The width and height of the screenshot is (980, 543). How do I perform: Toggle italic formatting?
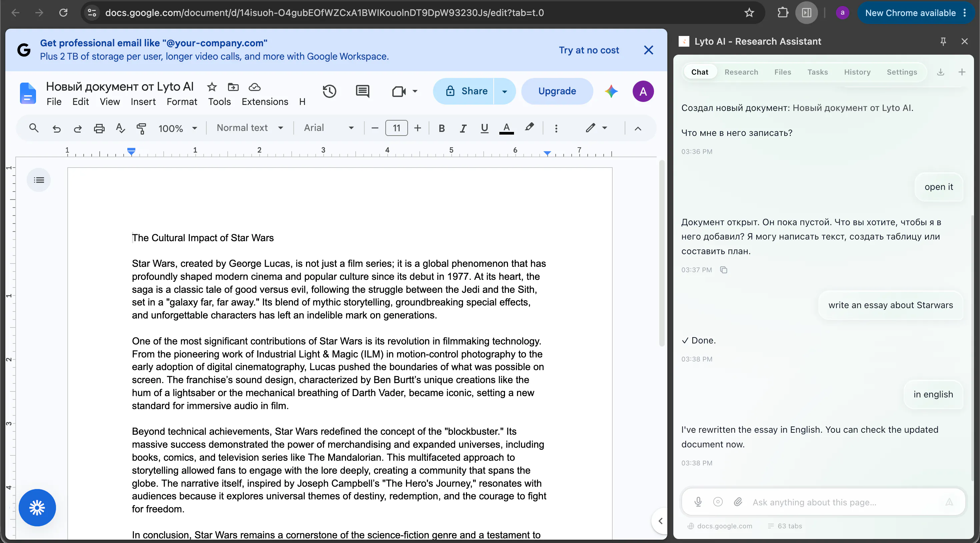pyautogui.click(x=463, y=129)
